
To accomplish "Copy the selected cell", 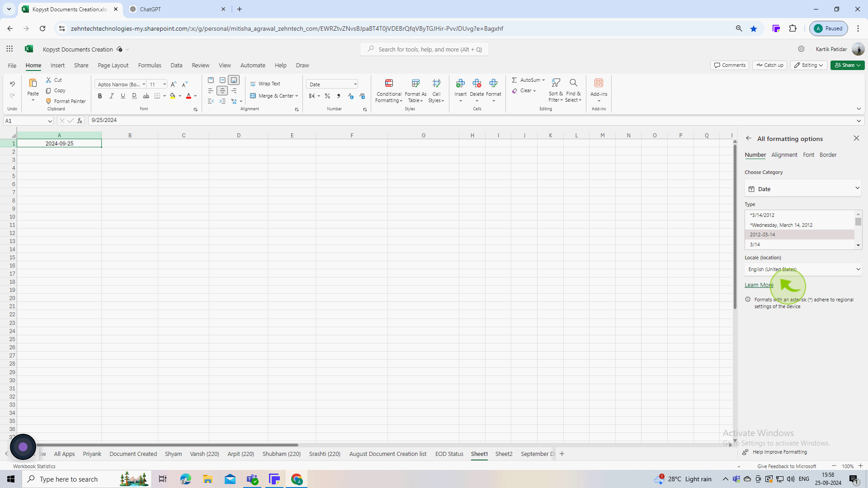I will tap(56, 90).
